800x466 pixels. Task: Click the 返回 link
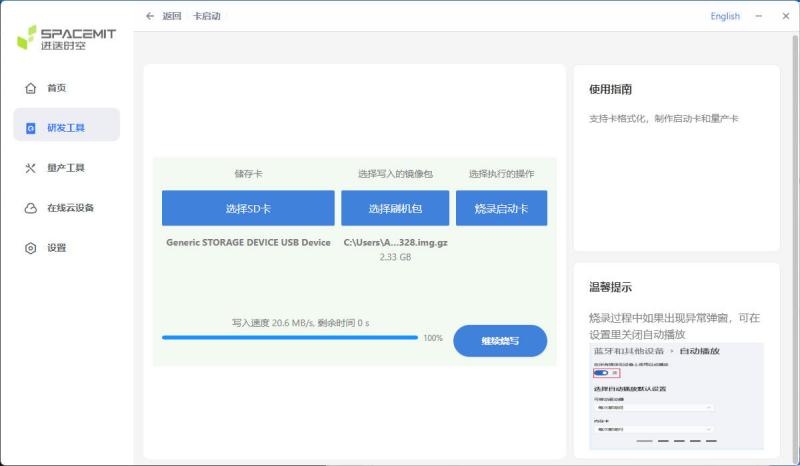coord(172,16)
